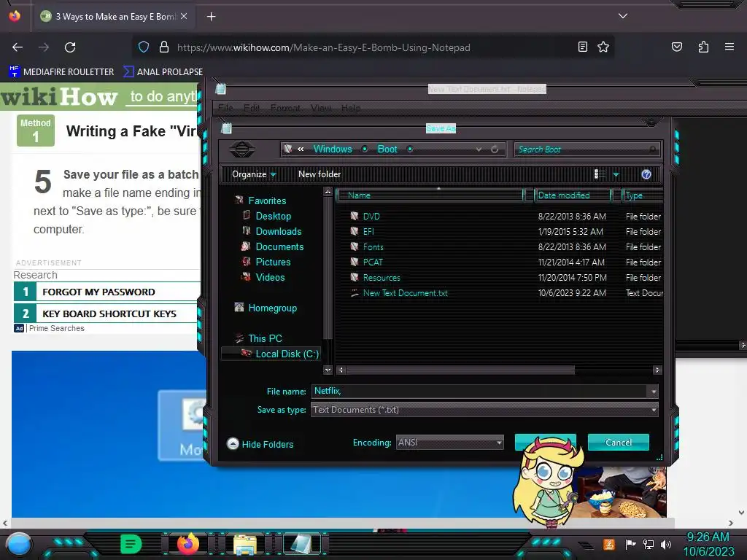Select the DVD folder
This screenshot has height=560, width=747.
coord(371,216)
